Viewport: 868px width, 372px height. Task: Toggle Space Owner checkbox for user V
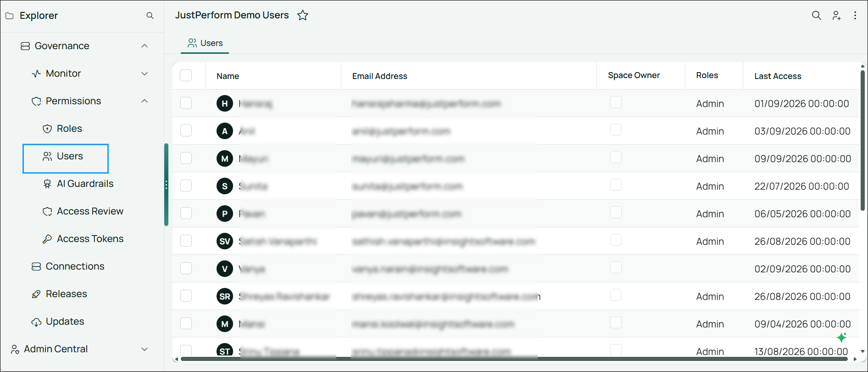pos(616,267)
